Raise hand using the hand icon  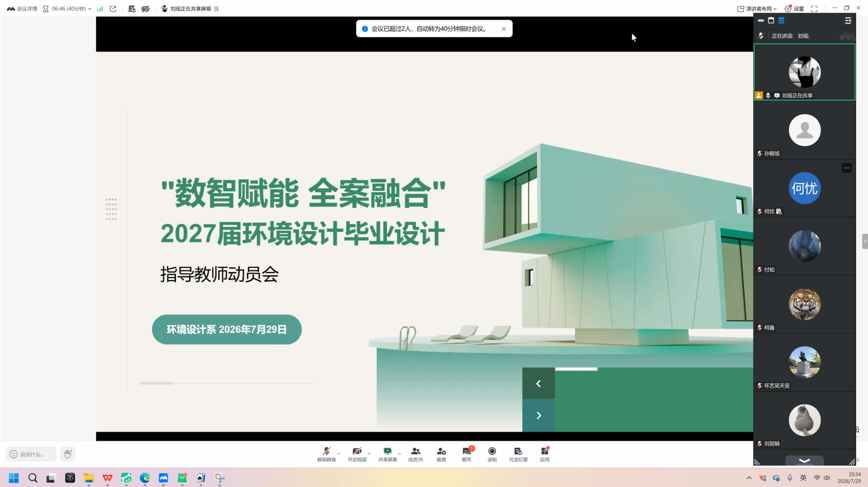click(68, 454)
